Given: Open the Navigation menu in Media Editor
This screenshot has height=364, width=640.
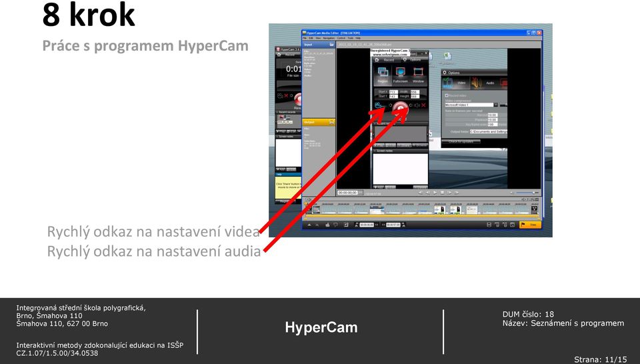Looking at the screenshot, I should [329, 38].
